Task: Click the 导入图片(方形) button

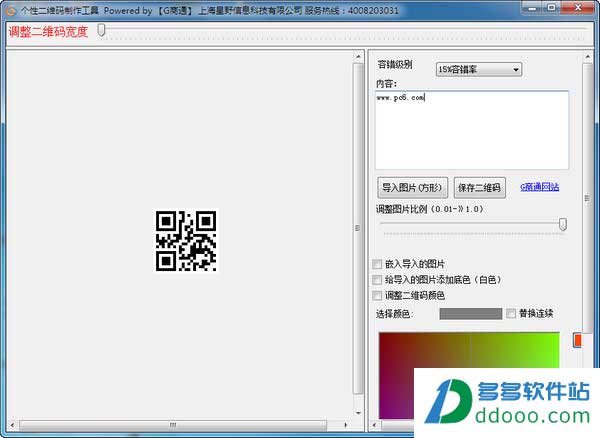Action: (412, 187)
